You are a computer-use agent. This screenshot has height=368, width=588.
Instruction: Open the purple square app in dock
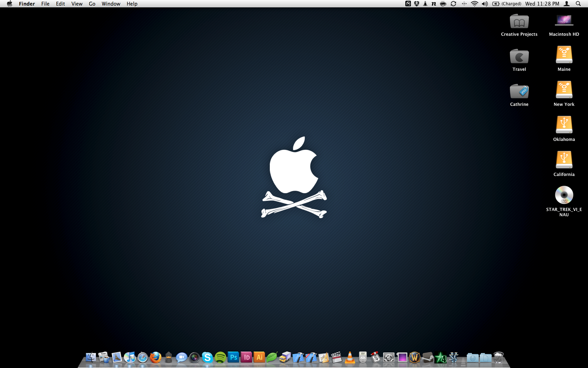(x=402, y=357)
